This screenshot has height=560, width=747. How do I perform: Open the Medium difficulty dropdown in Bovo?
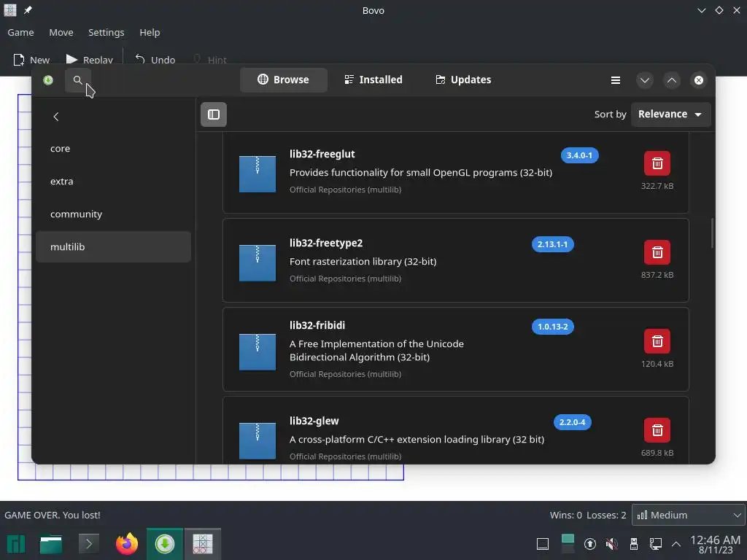pyautogui.click(x=688, y=515)
